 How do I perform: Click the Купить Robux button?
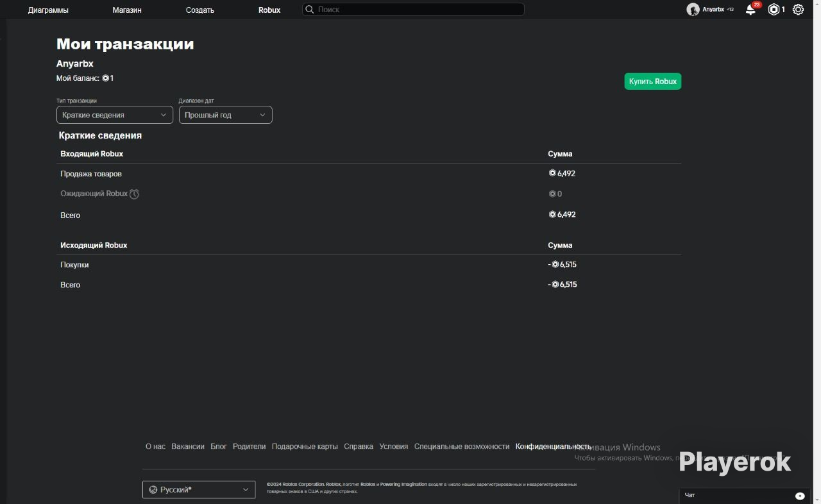653,81
